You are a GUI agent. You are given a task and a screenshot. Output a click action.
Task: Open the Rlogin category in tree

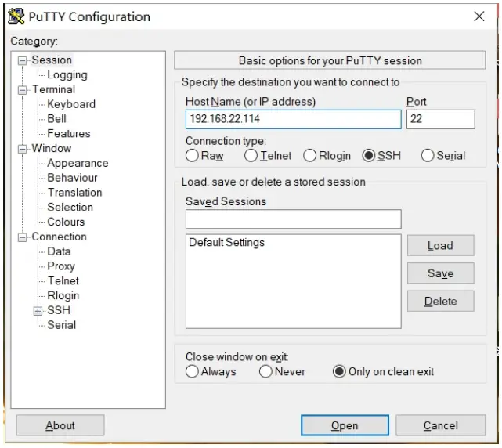63,295
